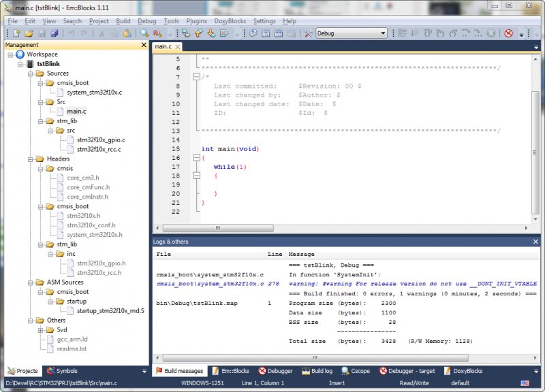Open the Settings menu
The height and width of the screenshot is (392, 545).
[x=264, y=21]
